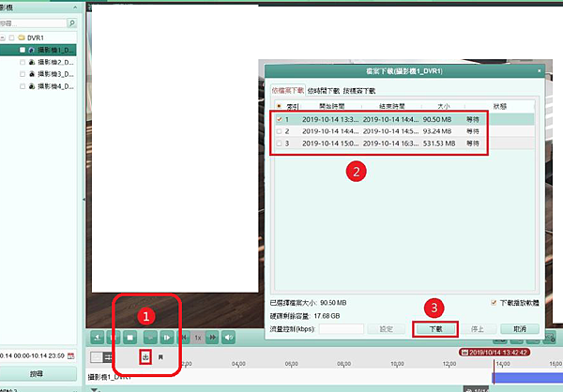Click the reverse playback button at toolbar start

[98, 338]
